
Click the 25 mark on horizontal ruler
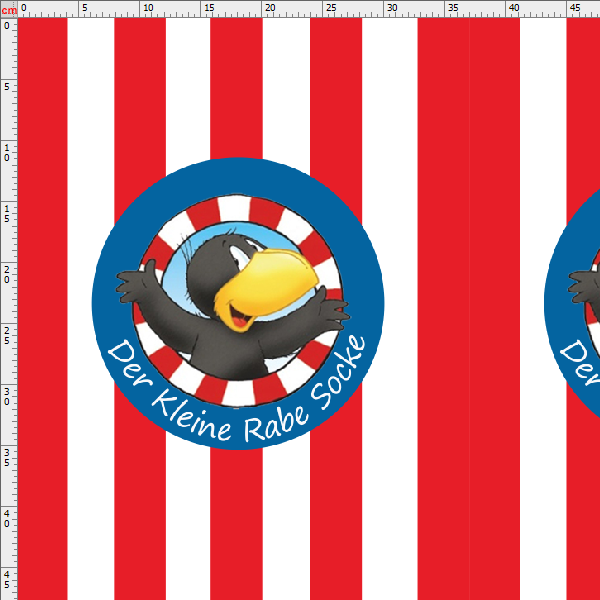pyautogui.click(x=329, y=8)
